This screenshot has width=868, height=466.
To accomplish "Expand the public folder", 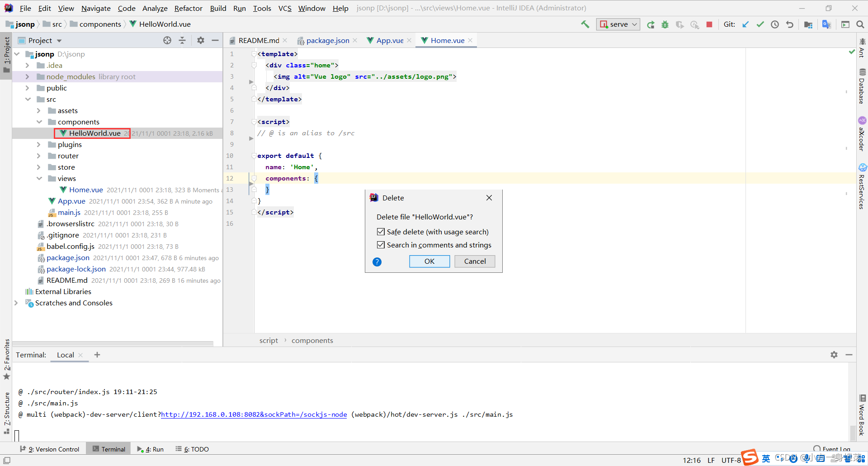I will pos(28,88).
